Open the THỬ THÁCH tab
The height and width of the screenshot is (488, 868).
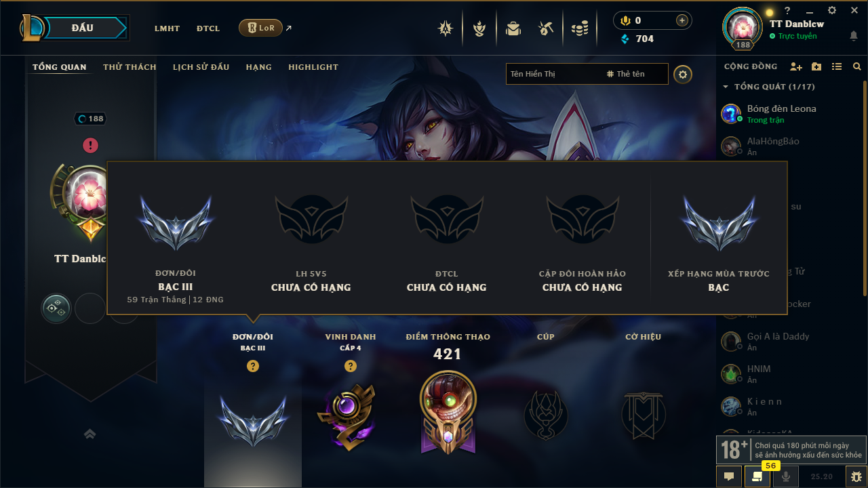click(130, 67)
